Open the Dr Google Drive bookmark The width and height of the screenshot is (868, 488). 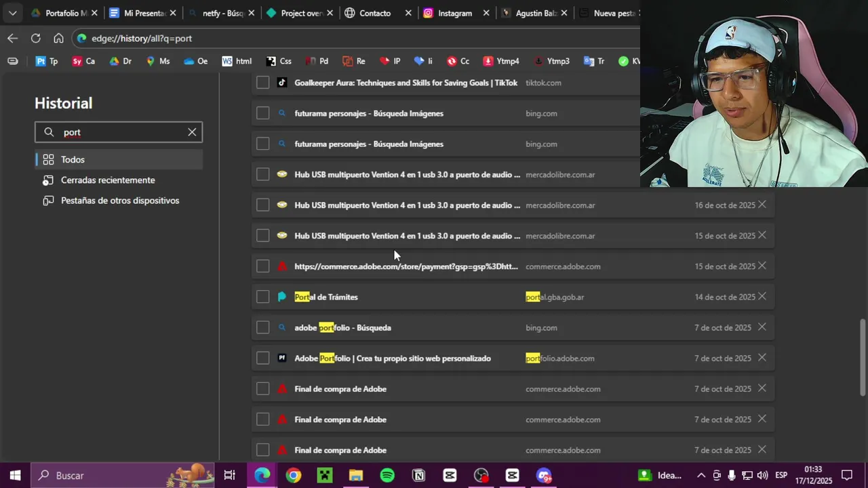(121, 61)
